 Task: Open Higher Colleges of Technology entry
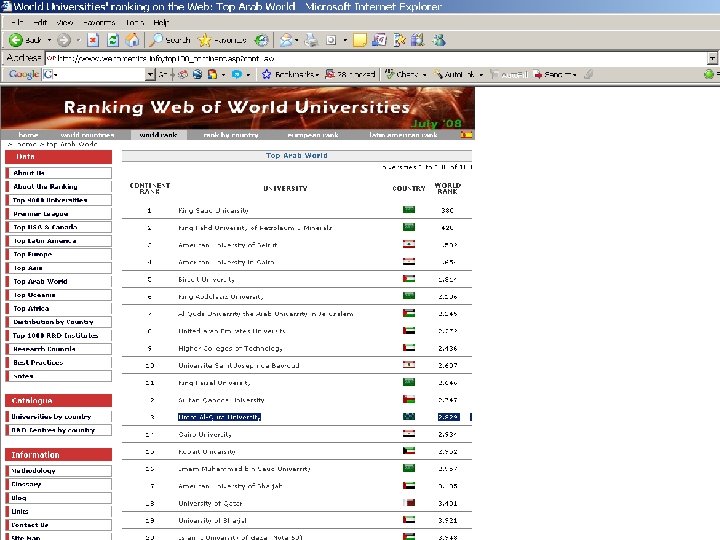pyautogui.click(x=230, y=349)
